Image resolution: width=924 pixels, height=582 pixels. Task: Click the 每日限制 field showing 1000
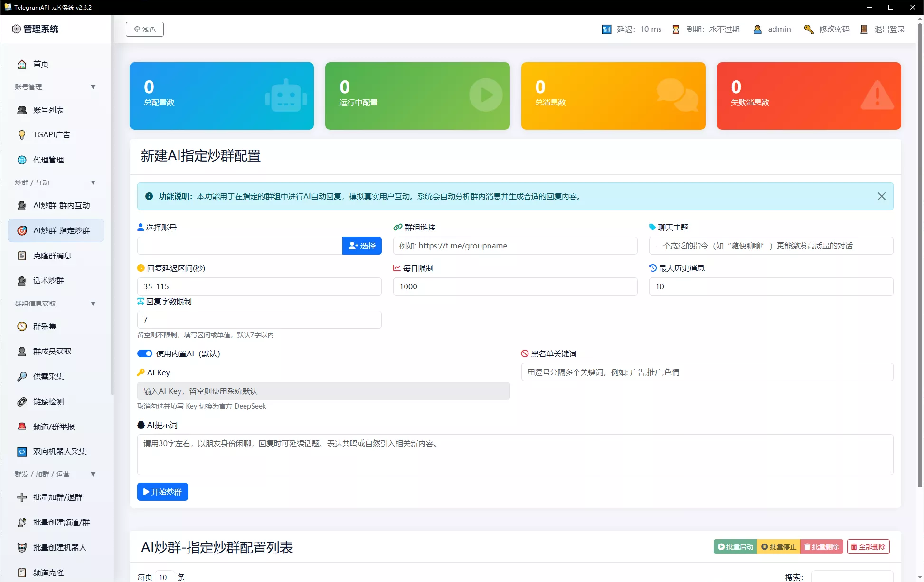click(x=515, y=286)
